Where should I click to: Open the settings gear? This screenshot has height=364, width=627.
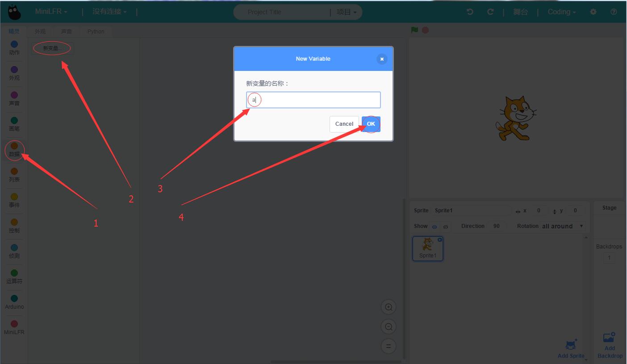pos(593,12)
